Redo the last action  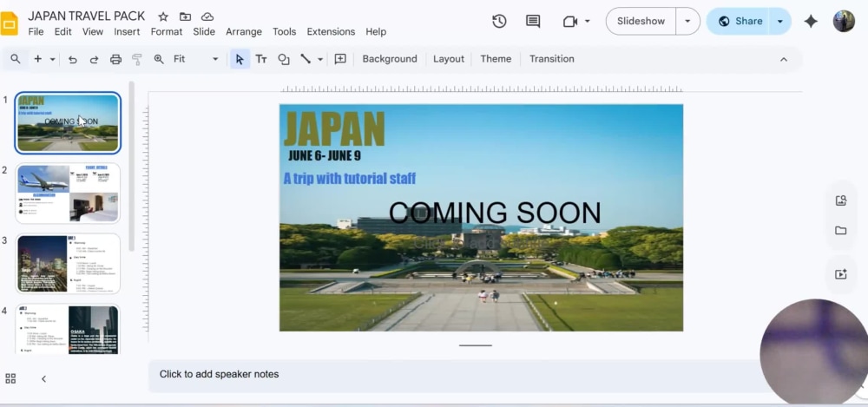click(x=94, y=59)
